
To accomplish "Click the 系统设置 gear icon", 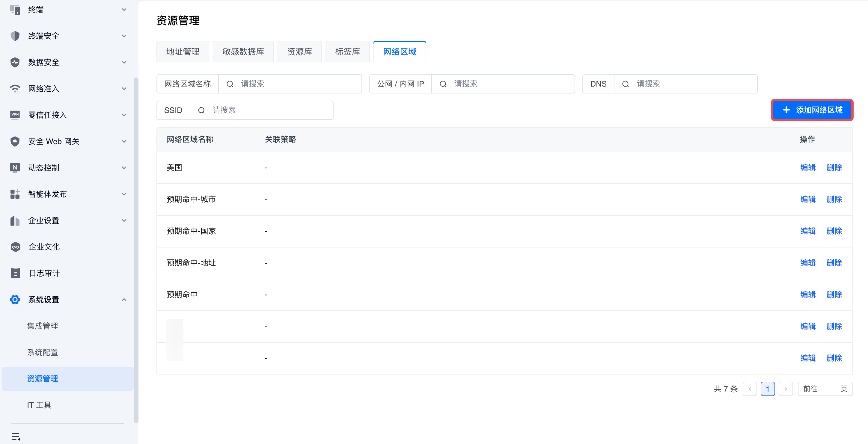I will (x=15, y=300).
